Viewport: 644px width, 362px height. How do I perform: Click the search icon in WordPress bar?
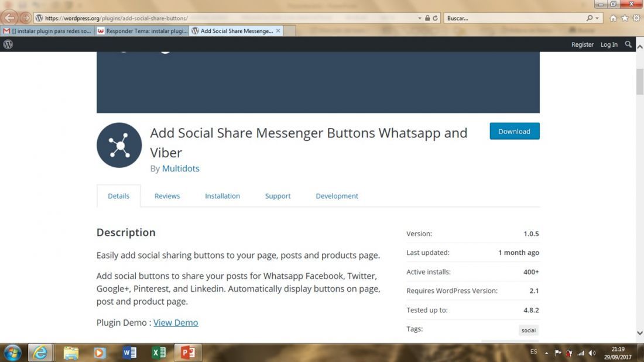tap(628, 44)
